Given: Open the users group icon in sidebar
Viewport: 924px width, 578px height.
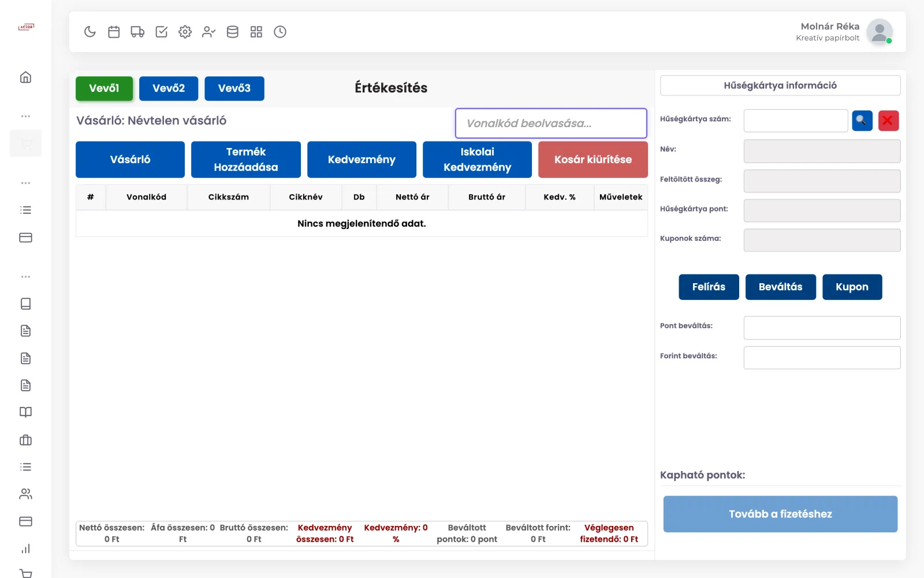Looking at the screenshot, I should pyautogui.click(x=25, y=494).
